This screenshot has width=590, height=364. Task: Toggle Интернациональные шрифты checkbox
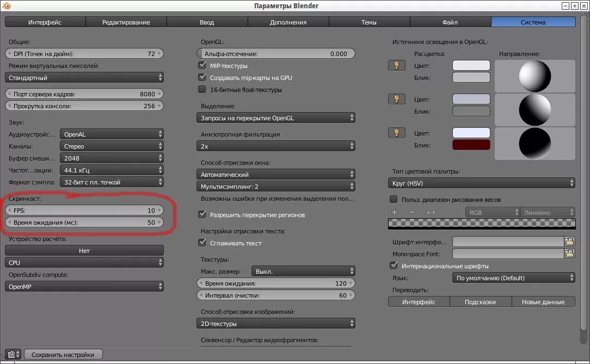[x=394, y=266]
